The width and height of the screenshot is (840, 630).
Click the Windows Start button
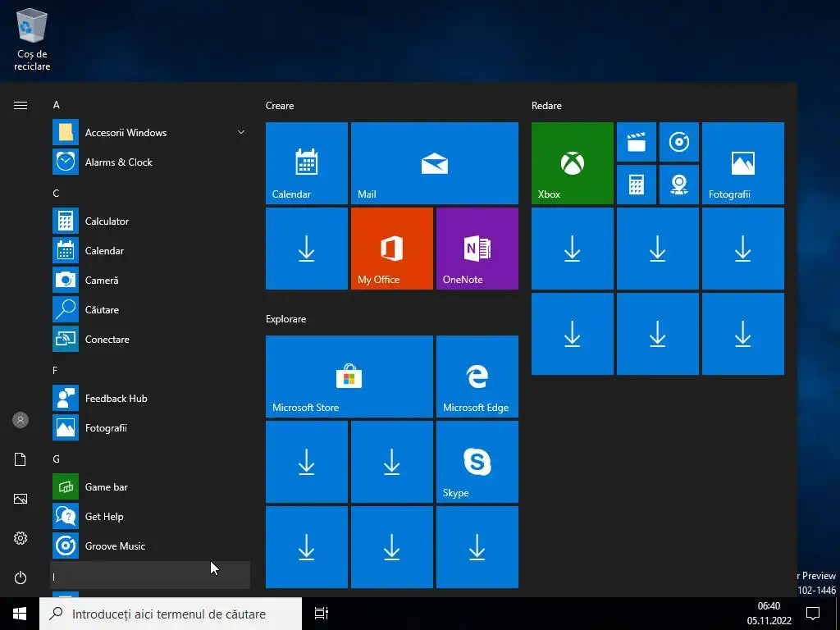tap(20, 614)
